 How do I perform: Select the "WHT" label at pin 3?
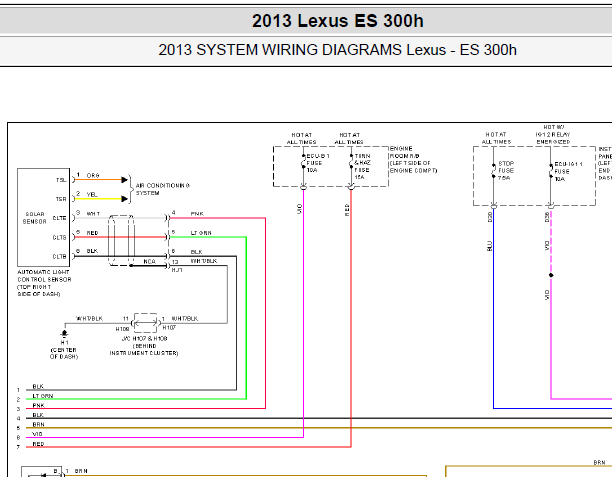click(93, 214)
